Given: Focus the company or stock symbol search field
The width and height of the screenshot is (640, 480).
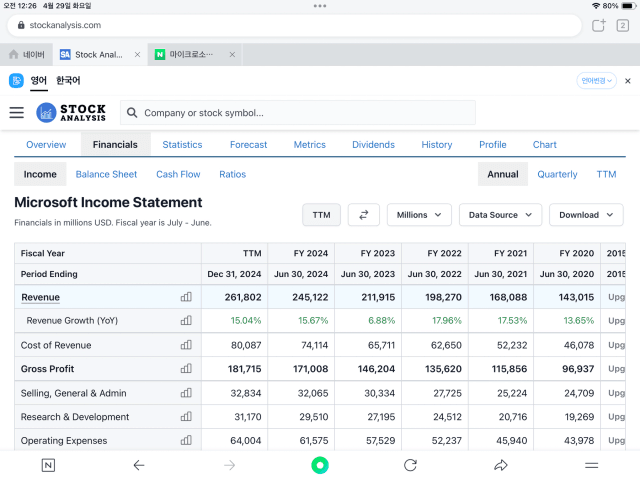Looking at the screenshot, I should [x=298, y=113].
